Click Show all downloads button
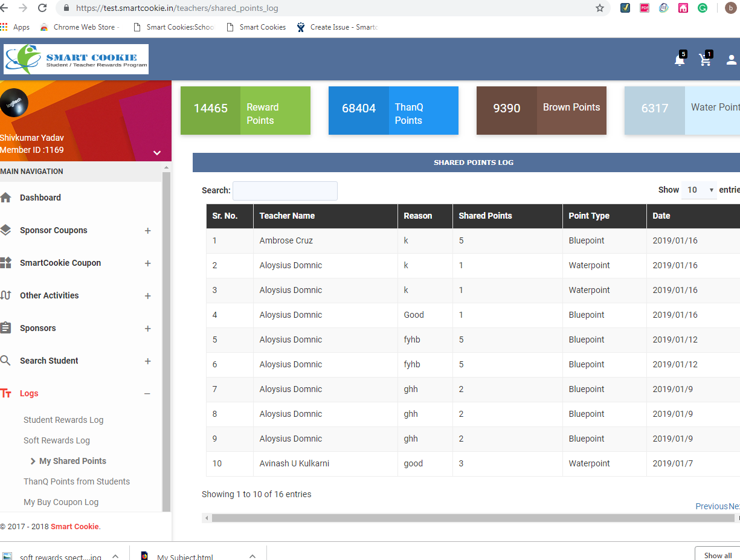Viewport: 740px width, 560px height. 718,555
